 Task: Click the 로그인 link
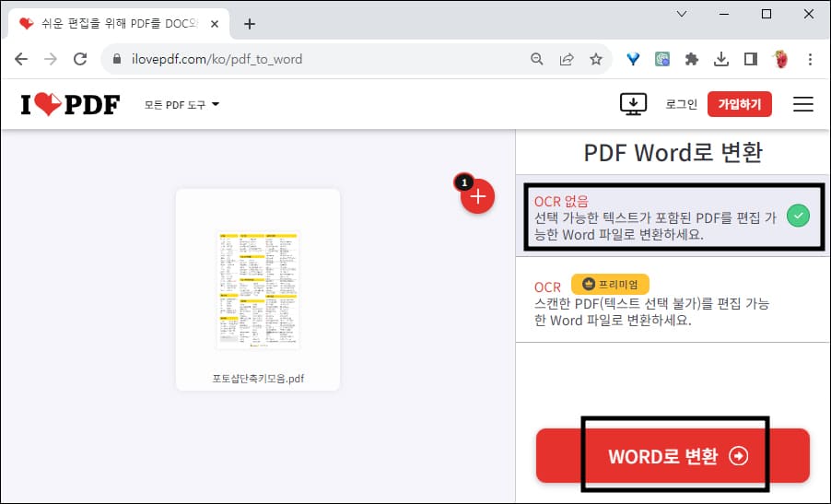click(681, 104)
